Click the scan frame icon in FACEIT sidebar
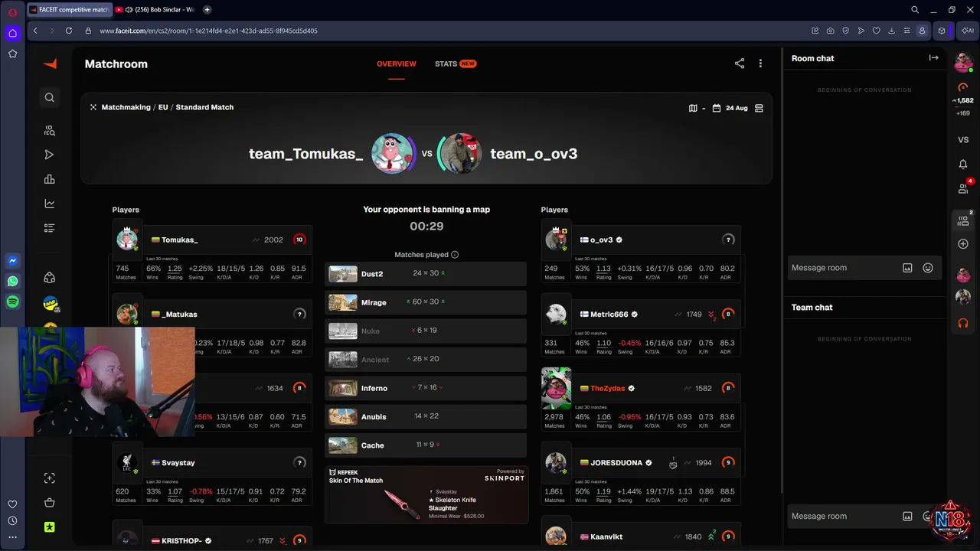The image size is (980, 551). point(50,478)
